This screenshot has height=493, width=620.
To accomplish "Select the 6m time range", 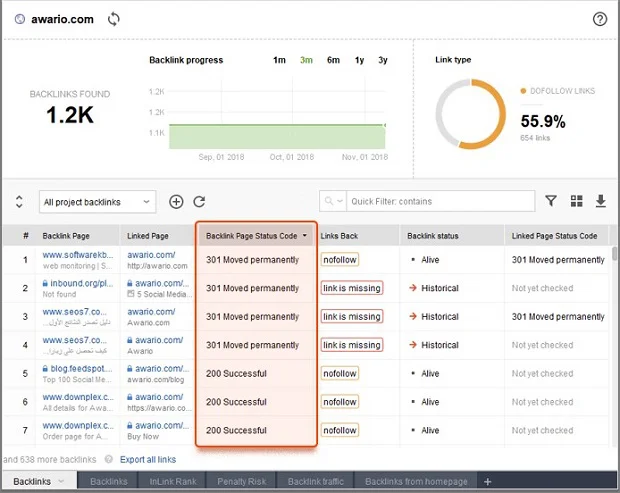I will coord(333,60).
